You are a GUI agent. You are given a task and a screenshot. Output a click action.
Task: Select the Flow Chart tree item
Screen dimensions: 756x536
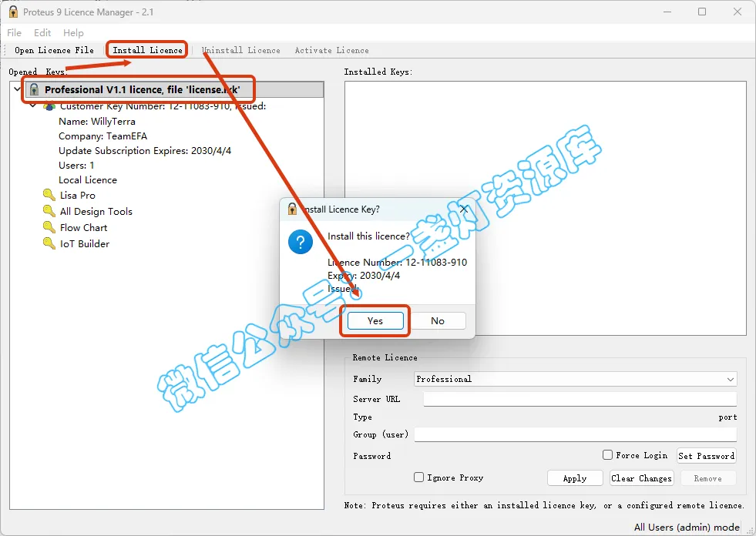coord(83,227)
